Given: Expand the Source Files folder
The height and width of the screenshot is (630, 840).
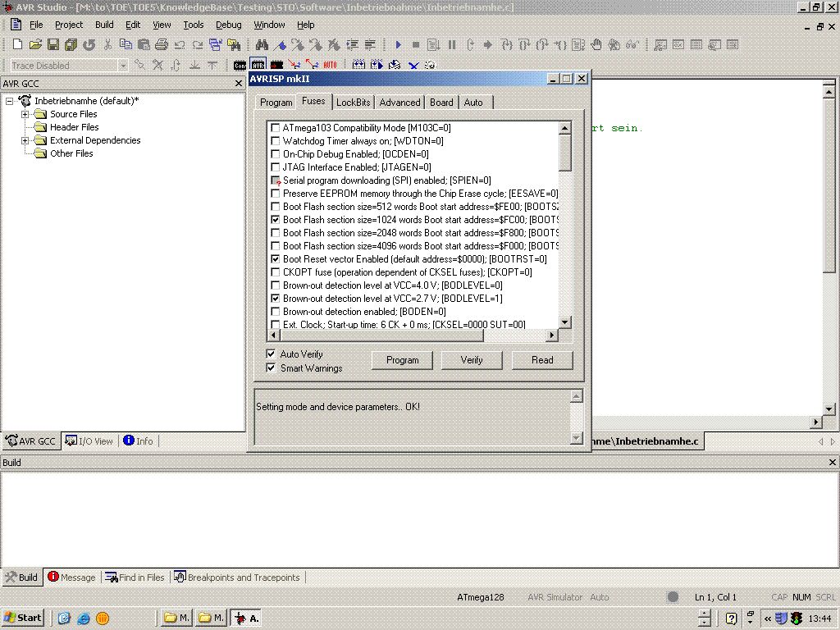Looking at the screenshot, I should point(25,114).
